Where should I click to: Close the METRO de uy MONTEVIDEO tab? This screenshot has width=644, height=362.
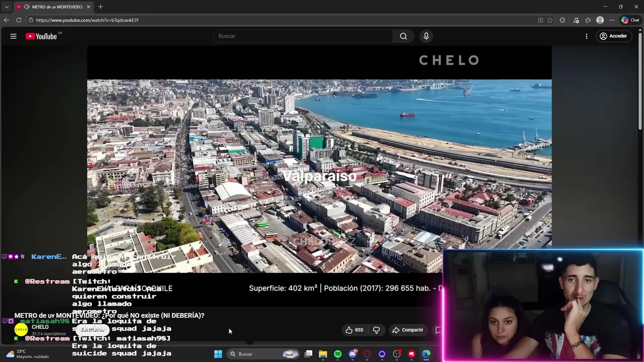point(89,7)
